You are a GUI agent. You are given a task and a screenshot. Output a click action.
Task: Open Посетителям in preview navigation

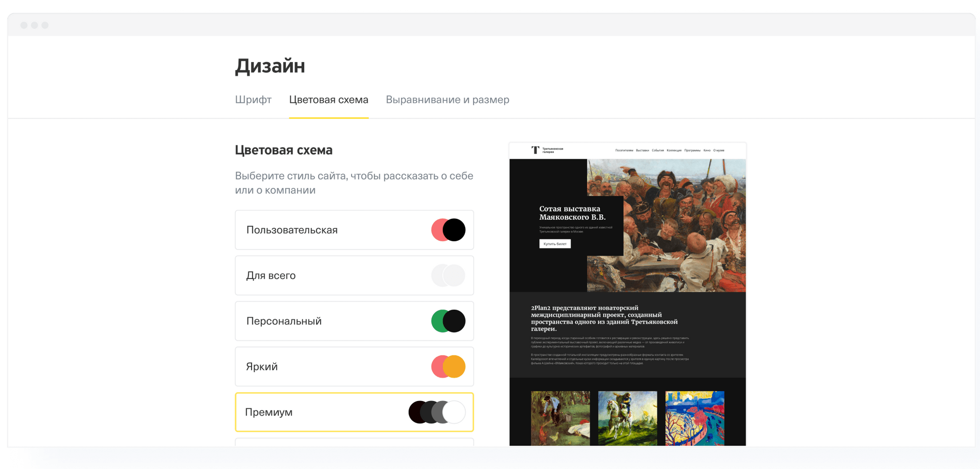click(x=624, y=151)
